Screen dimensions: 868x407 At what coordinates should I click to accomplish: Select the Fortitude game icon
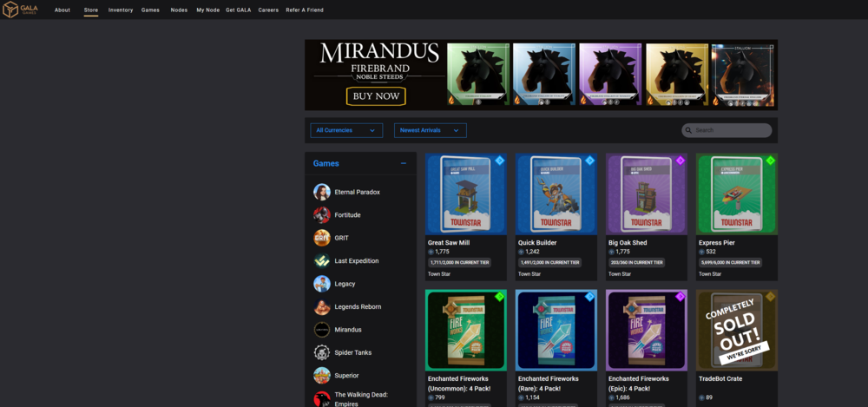322,215
